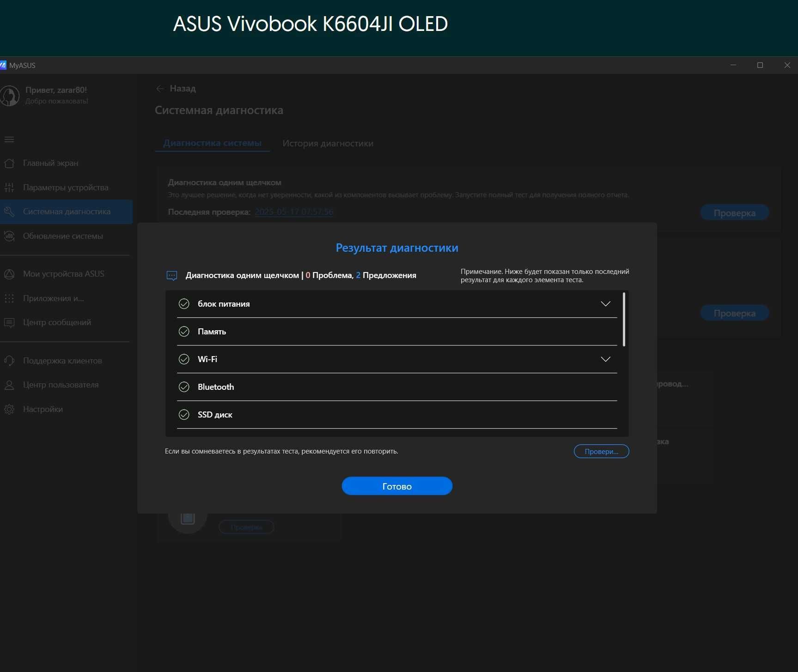Open last check date link 2025-05-17
The width and height of the screenshot is (798, 672).
click(294, 212)
